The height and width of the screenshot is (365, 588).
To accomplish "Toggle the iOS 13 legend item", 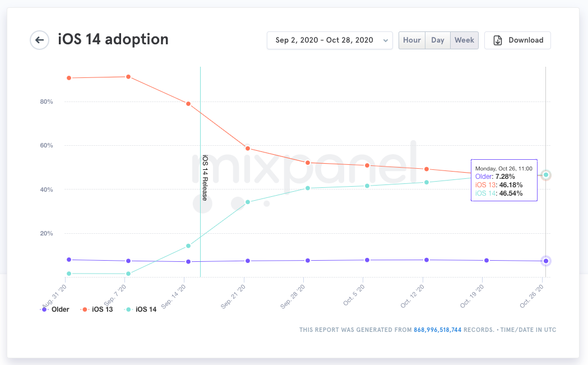I will click(x=97, y=309).
